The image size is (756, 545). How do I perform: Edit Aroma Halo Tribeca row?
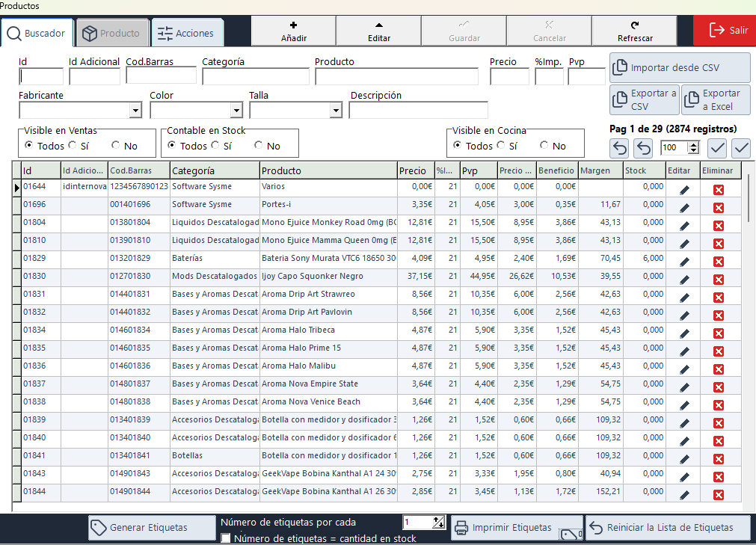684,333
